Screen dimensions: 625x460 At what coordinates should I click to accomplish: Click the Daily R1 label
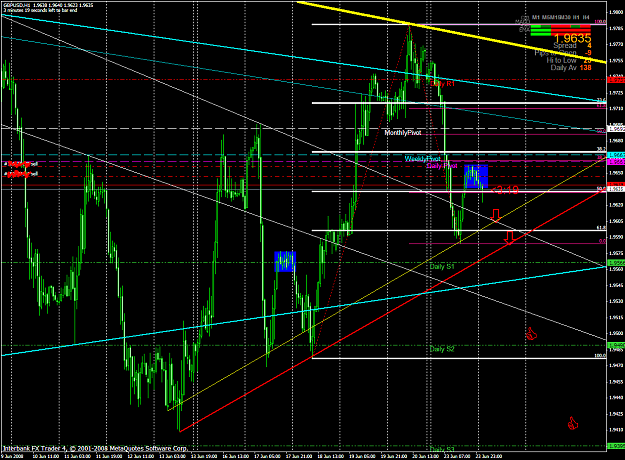coord(442,84)
